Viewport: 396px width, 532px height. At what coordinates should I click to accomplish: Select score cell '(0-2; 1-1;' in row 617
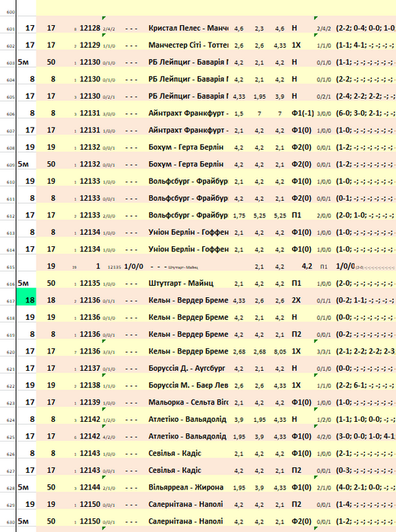pyautogui.click(x=366, y=300)
